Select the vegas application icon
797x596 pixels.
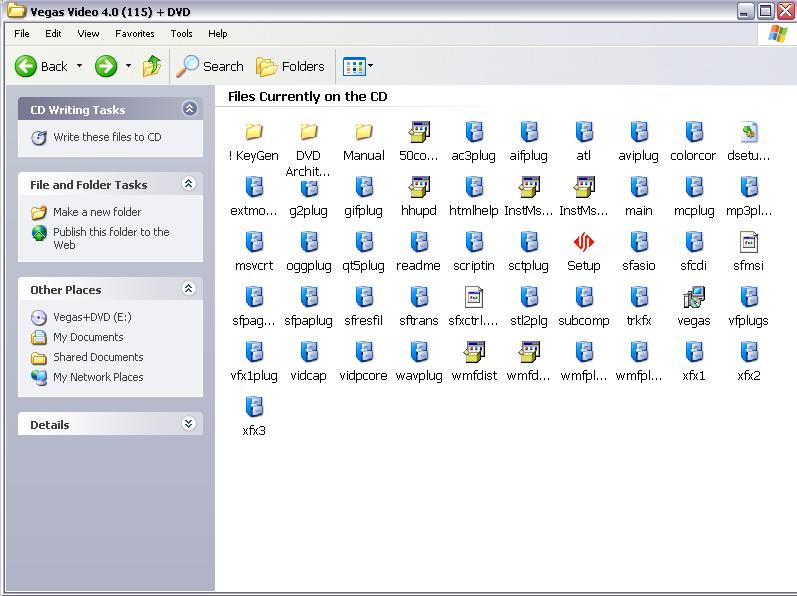click(x=694, y=297)
